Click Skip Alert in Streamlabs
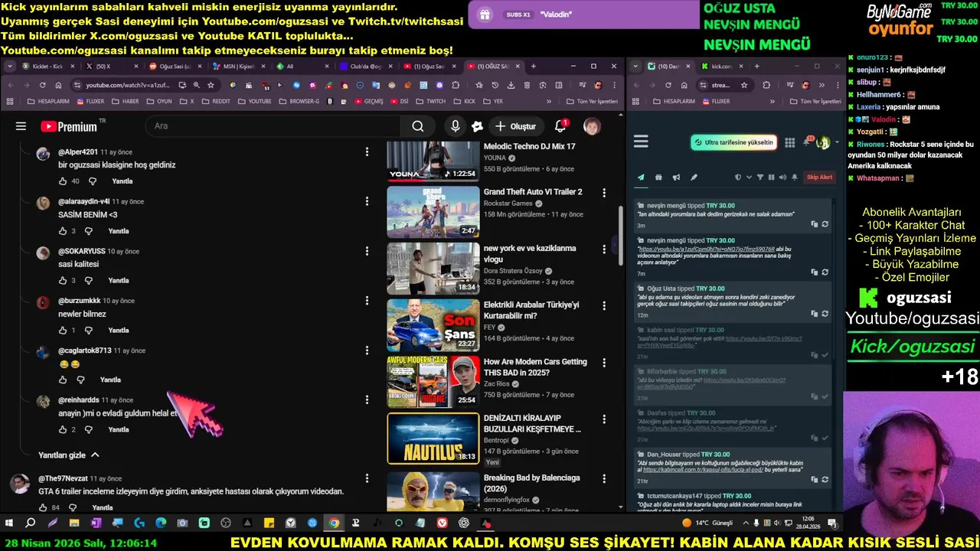980x551 pixels. 819,178
